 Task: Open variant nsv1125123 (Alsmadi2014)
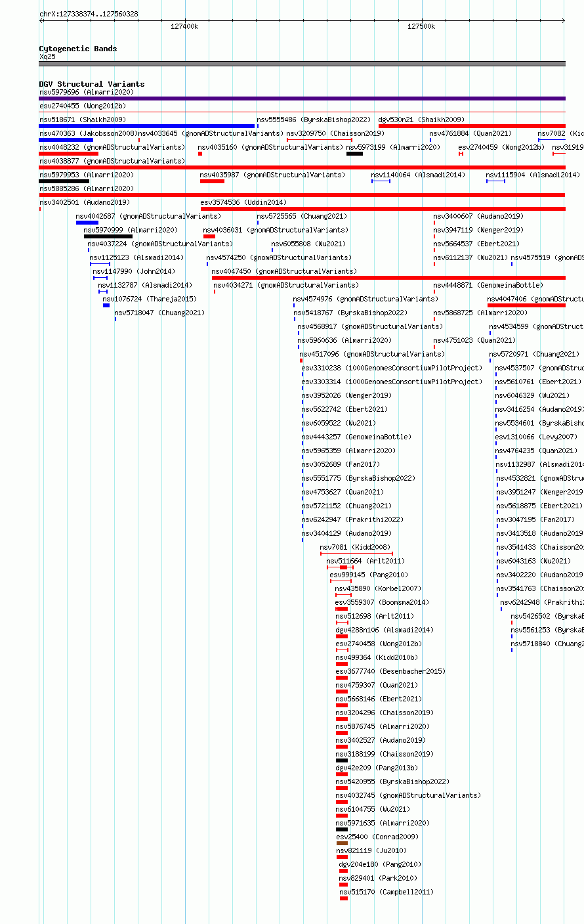click(x=136, y=257)
